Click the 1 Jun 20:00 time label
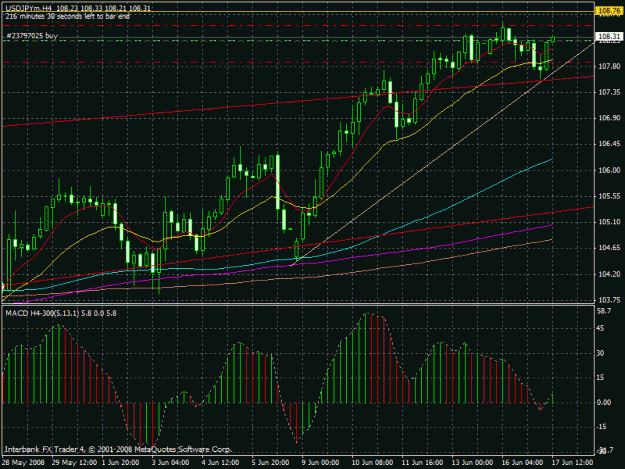The width and height of the screenshot is (625, 469). [120, 463]
